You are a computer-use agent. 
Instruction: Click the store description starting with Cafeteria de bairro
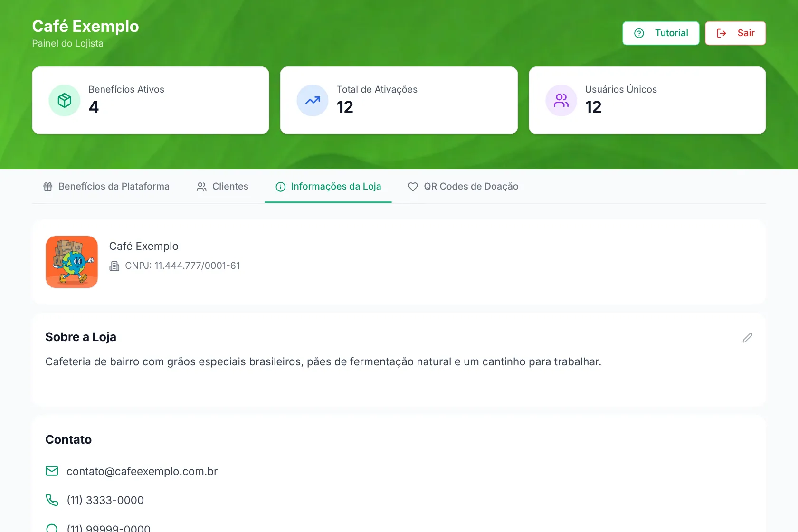323,362
